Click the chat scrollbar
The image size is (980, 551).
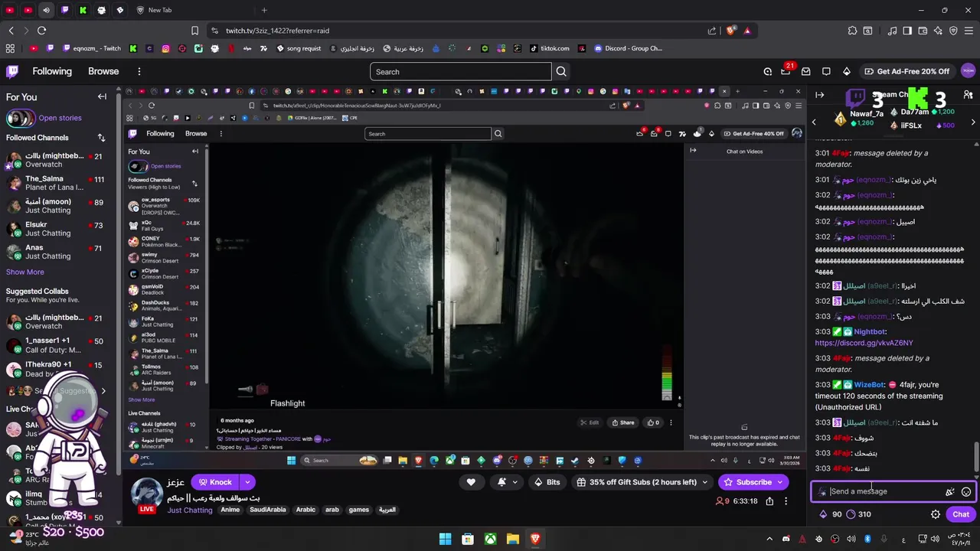coord(975,458)
